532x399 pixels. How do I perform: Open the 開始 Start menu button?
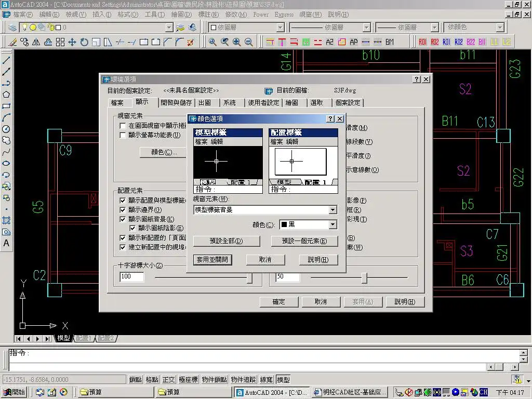[14, 392]
